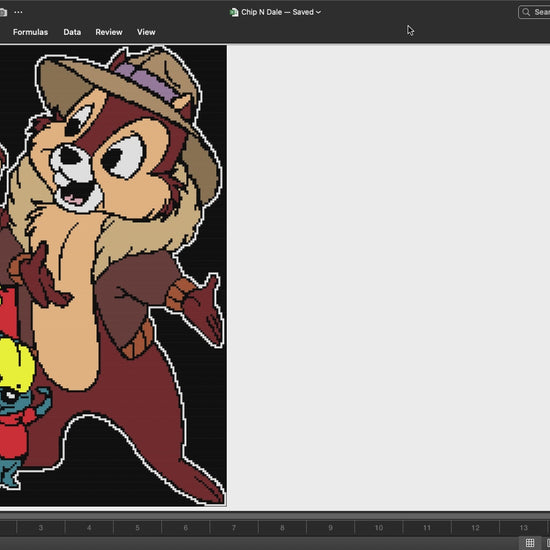550x550 pixels.
Task: Select column header 6
Action: pyautogui.click(x=186, y=528)
